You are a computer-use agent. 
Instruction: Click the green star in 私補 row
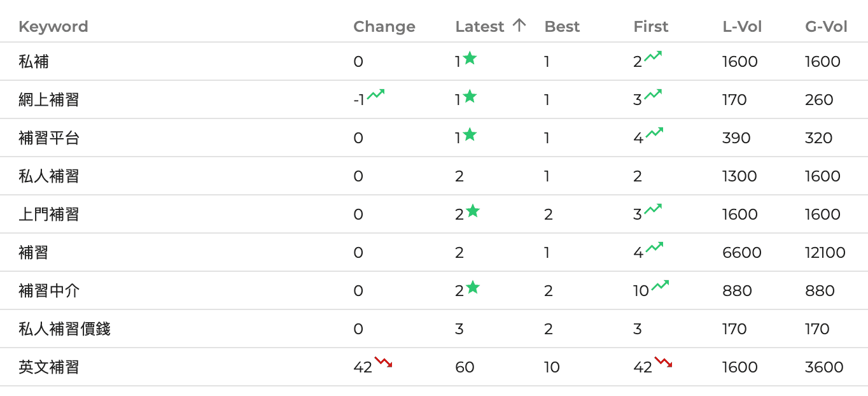click(x=470, y=59)
